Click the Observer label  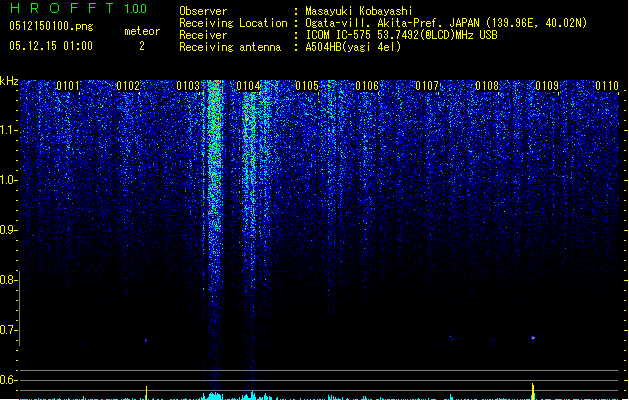(x=203, y=11)
